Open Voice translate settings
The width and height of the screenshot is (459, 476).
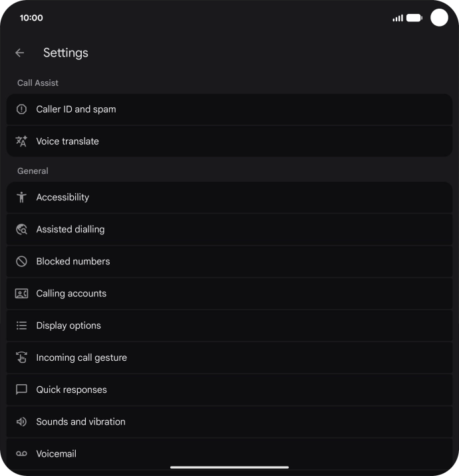(x=229, y=141)
